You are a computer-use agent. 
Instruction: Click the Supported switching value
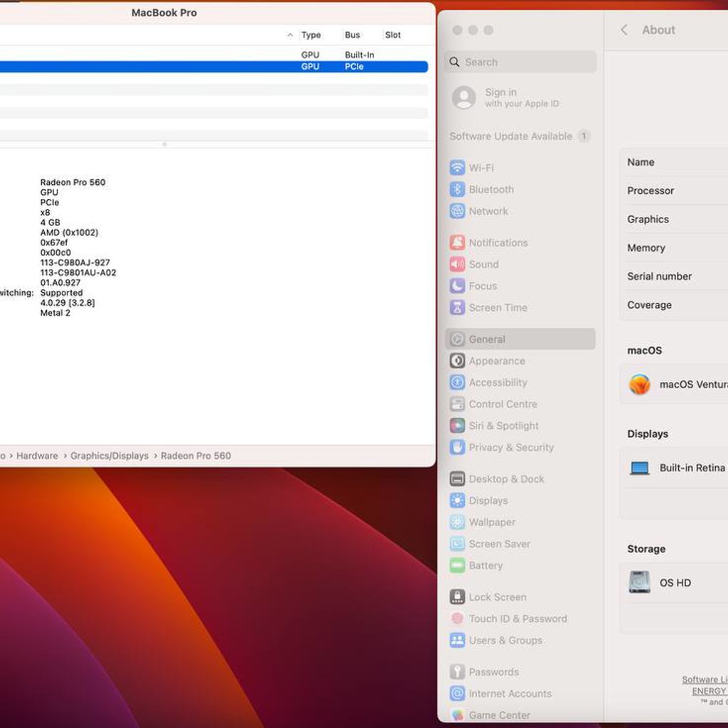click(x=61, y=292)
